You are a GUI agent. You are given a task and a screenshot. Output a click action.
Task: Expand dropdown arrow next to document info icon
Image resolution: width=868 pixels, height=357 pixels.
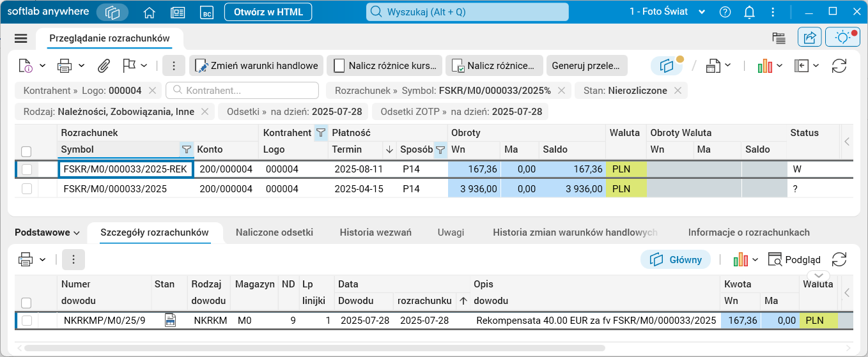[43, 65]
